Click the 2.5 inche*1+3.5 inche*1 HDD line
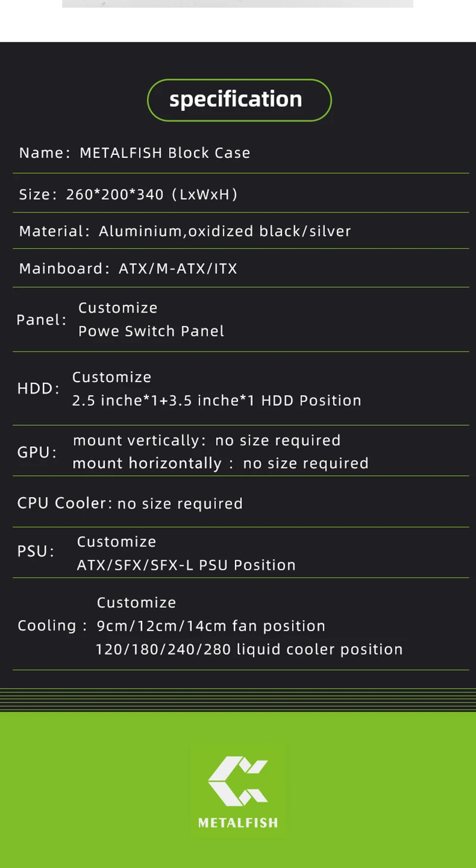The height and width of the screenshot is (868, 476). pyautogui.click(x=217, y=401)
